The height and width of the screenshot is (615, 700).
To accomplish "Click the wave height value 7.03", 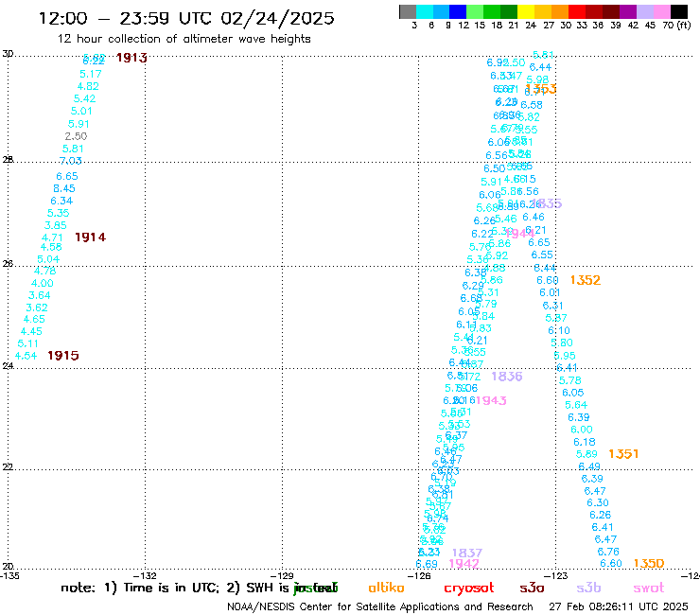I will click(x=71, y=161).
